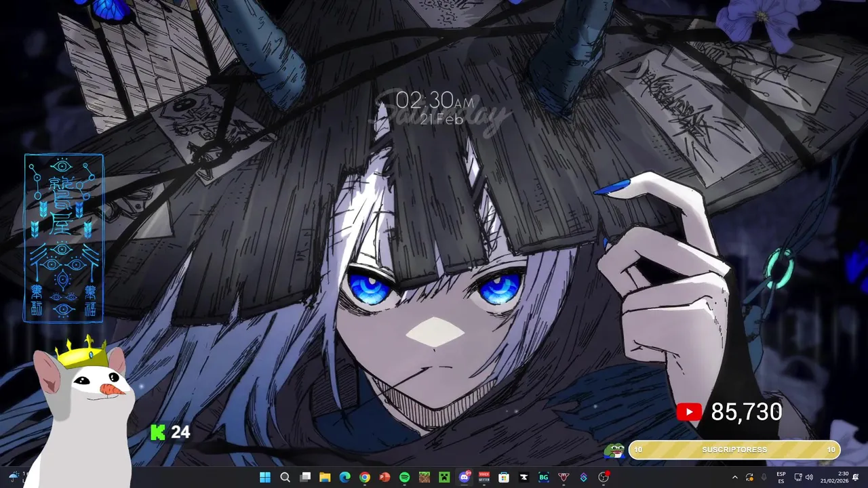The height and width of the screenshot is (488, 868).
Task: Show hidden system tray icons
Action: (x=735, y=477)
